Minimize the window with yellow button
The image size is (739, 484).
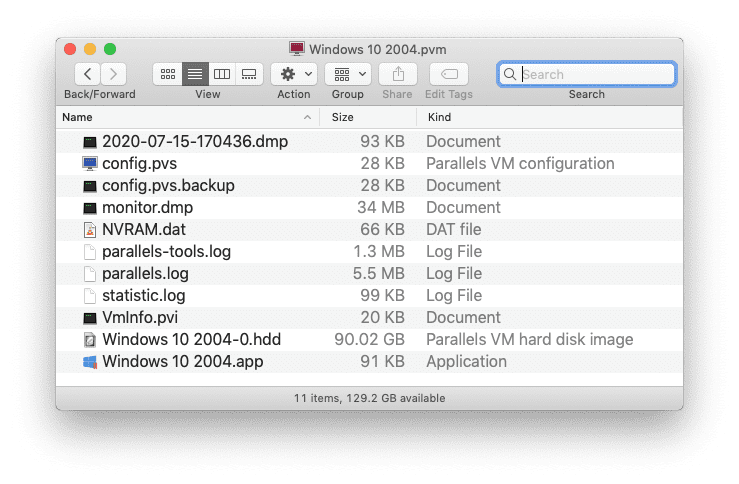90,49
